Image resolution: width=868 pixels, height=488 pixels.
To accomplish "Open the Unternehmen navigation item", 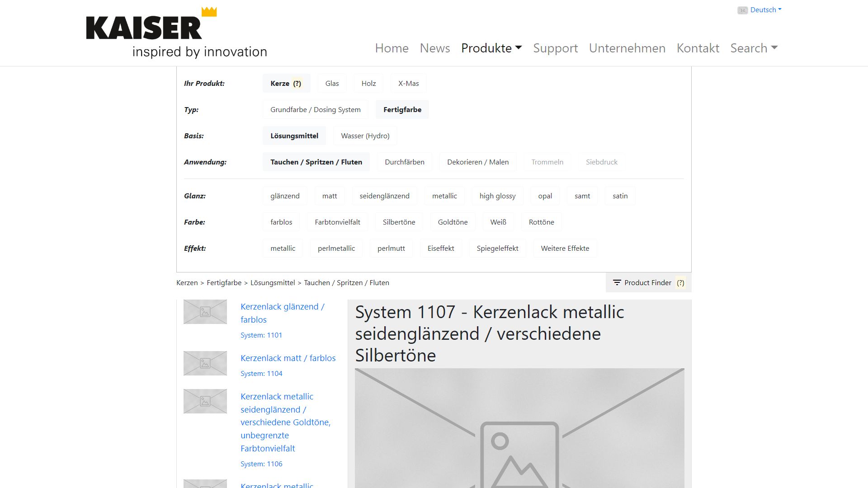I will (x=627, y=48).
